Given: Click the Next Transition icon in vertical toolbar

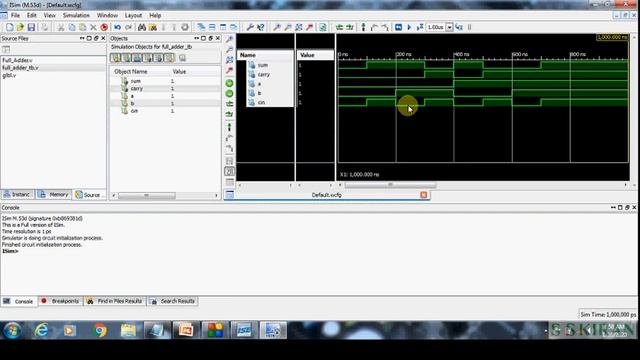Looking at the screenshot, I should (x=229, y=115).
